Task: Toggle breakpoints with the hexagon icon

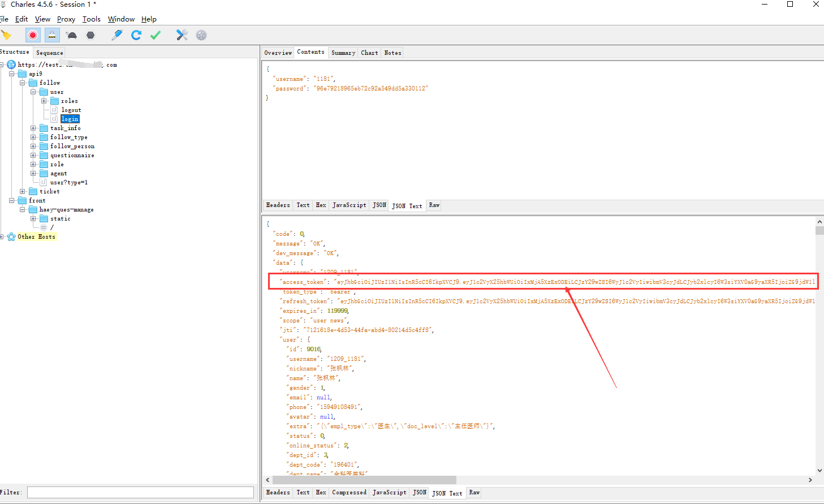Action: point(90,35)
